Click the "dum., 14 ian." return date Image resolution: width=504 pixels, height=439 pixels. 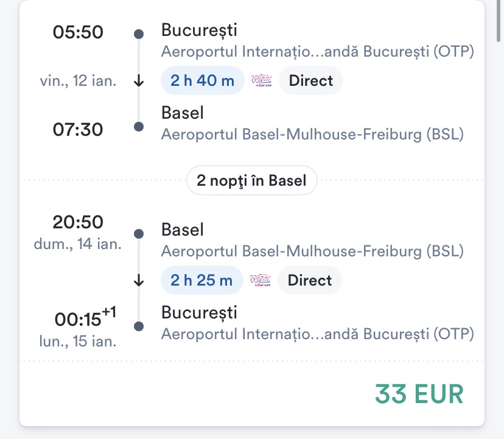78,245
